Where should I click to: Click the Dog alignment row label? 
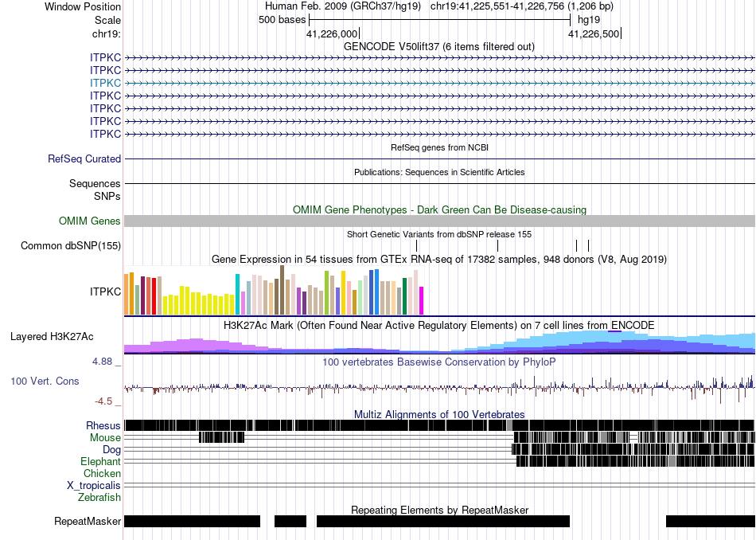[111, 450]
